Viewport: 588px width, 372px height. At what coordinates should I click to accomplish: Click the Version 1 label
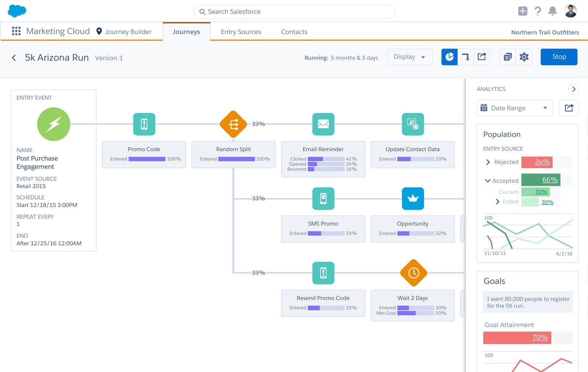pyautogui.click(x=109, y=58)
